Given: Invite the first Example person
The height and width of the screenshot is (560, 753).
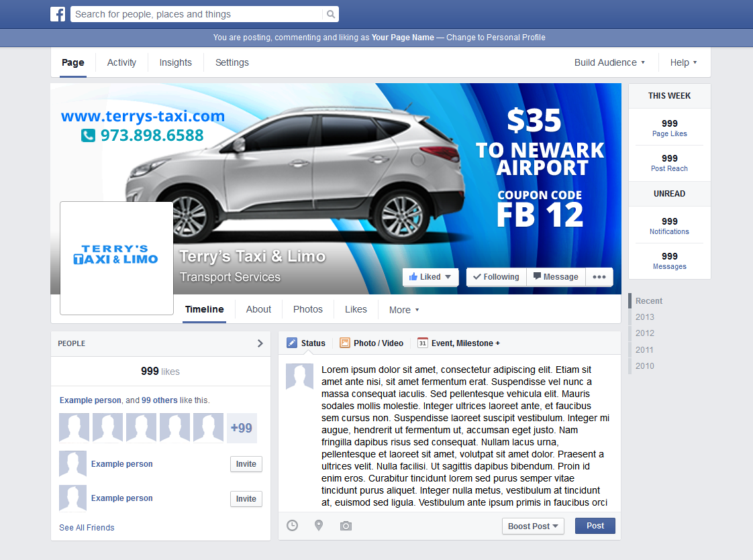Looking at the screenshot, I should pos(246,463).
